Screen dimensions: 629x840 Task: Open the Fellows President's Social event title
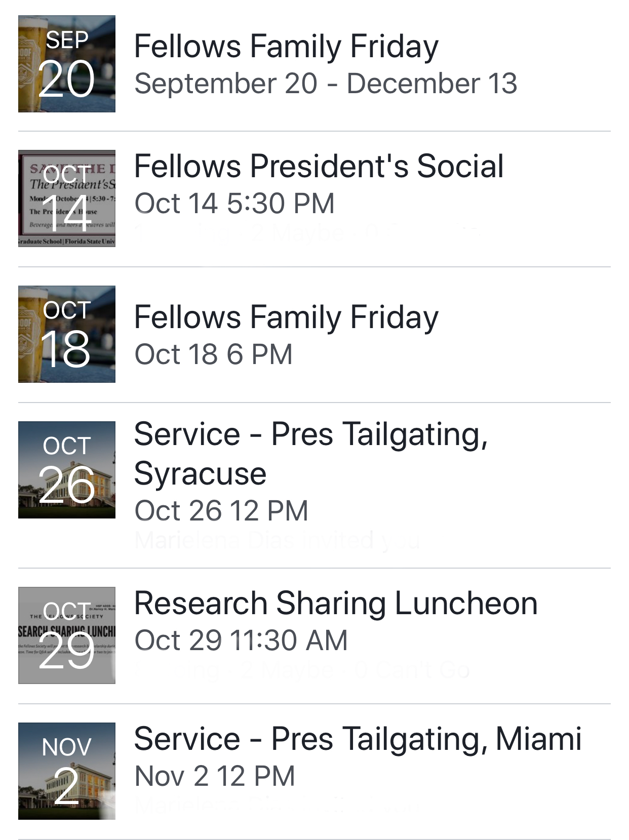point(319,166)
